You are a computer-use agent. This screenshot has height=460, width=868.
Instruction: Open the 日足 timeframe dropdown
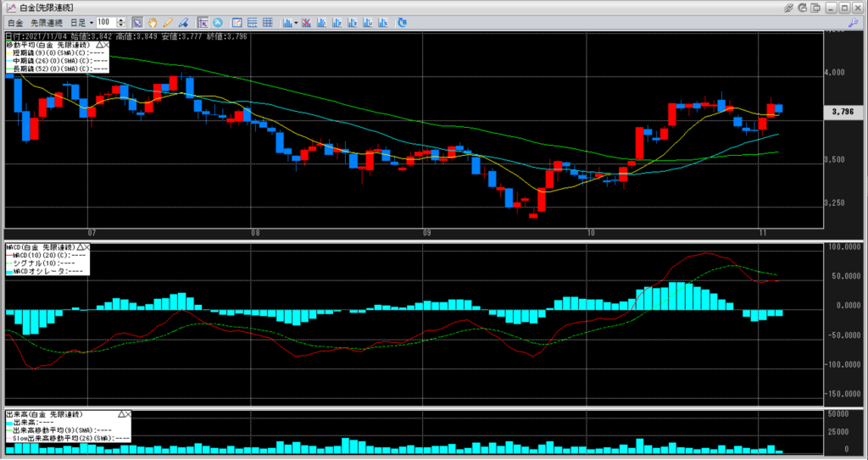[x=91, y=21]
